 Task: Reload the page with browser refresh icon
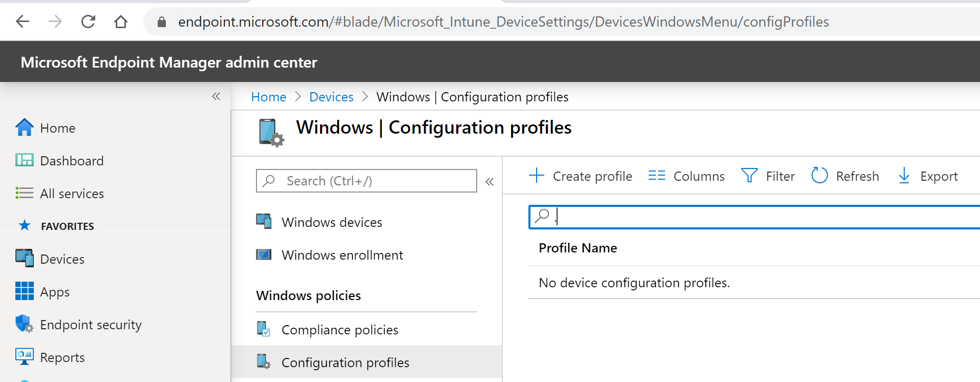(88, 22)
